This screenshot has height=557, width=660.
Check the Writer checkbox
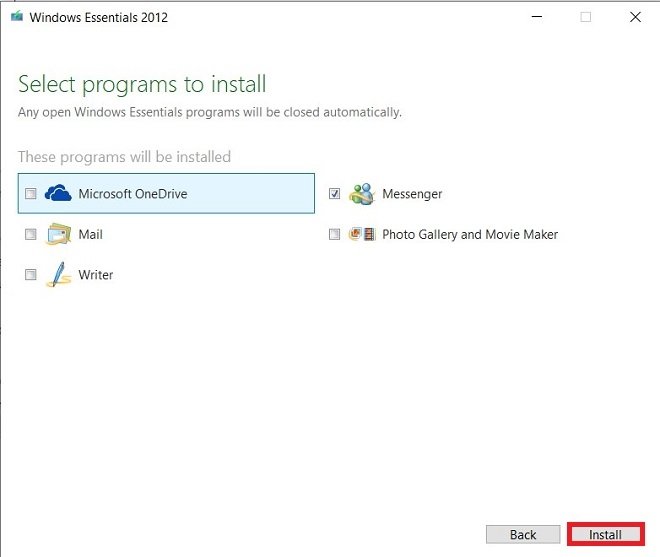31,275
